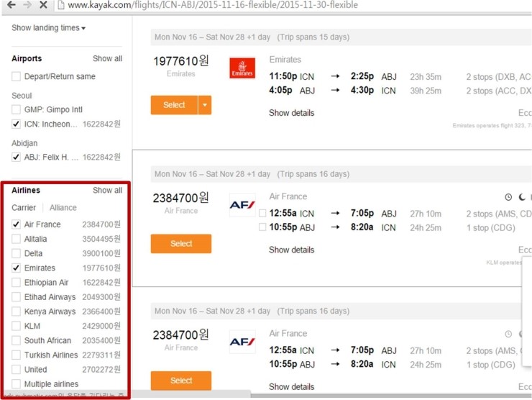Image resolution: width=532 pixels, height=400 pixels.
Task: Check the Turkish Airlines filter
Action: click(x=16, y=355)
